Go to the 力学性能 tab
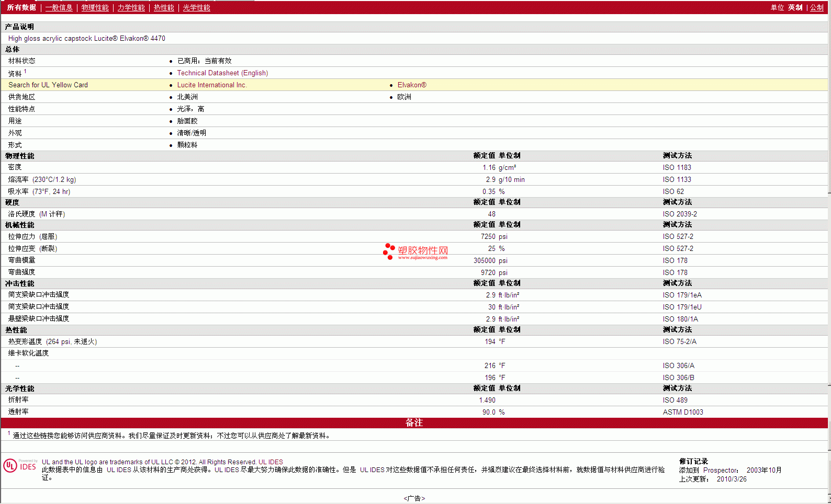The image size is (831, 504). tap(131, 7)
